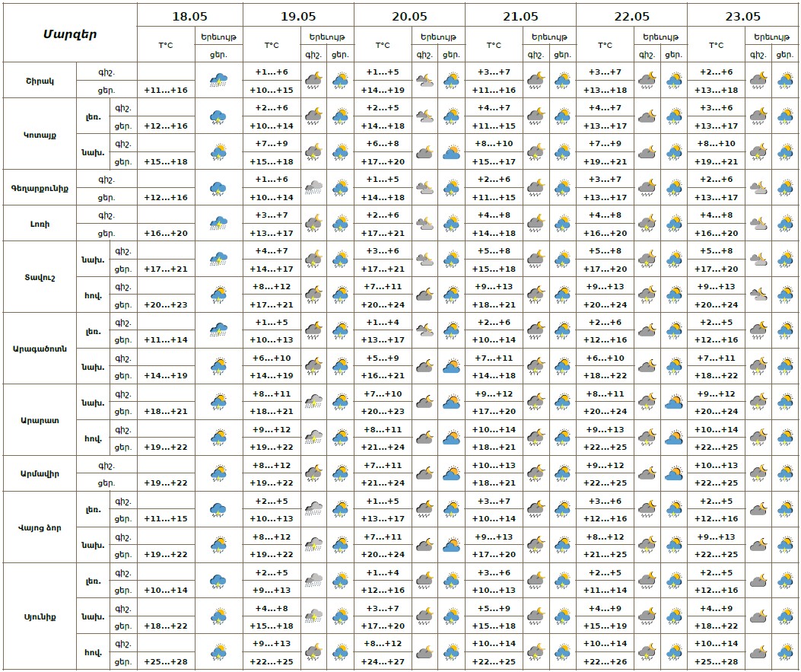Click the Արմավիր daytime icon for 22.05
This screenshot has height=672, width=801.
(x=674, y=473)
